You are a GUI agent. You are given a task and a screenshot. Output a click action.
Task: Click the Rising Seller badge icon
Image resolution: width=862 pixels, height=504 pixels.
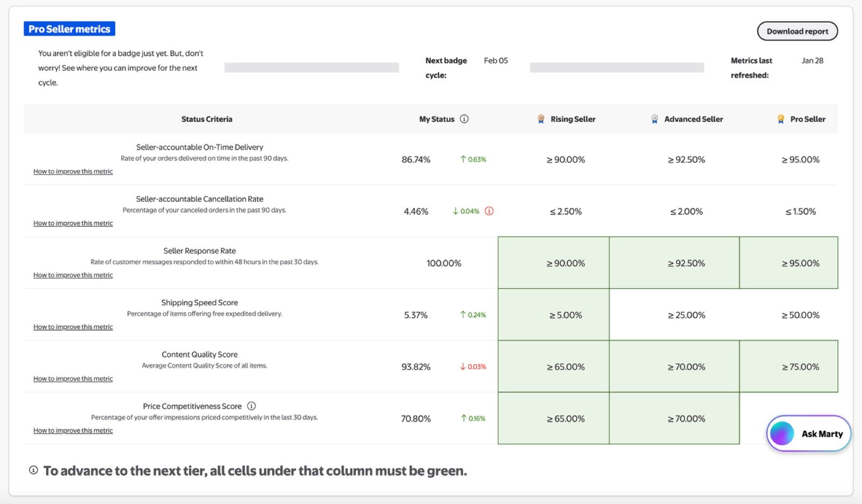tap(541, 119)
